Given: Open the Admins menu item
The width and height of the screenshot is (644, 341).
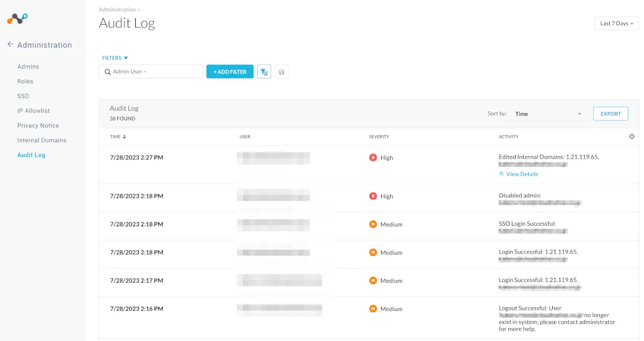Looking at the screenshot, I should [28, 66].
